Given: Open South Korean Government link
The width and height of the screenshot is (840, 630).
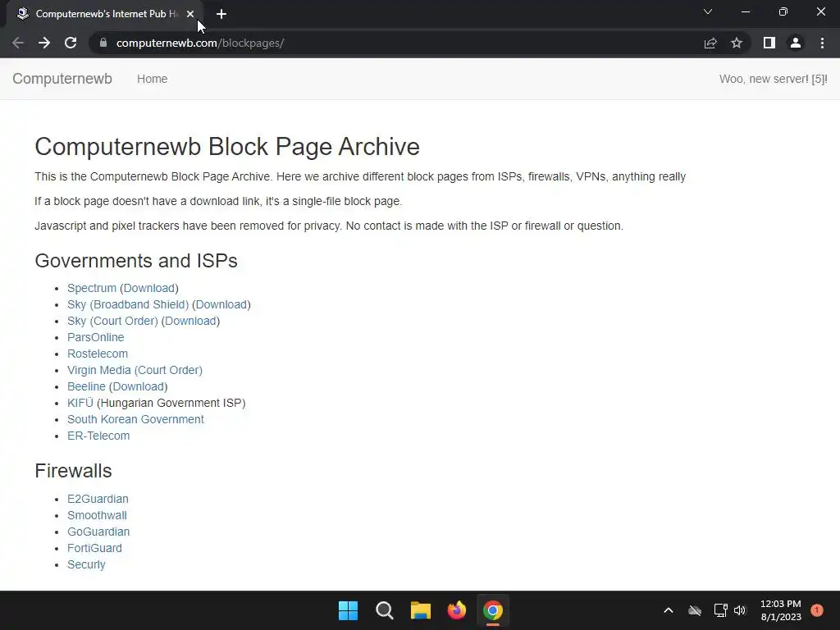Looking at the screenshot, I should click(x=135, y=419).
